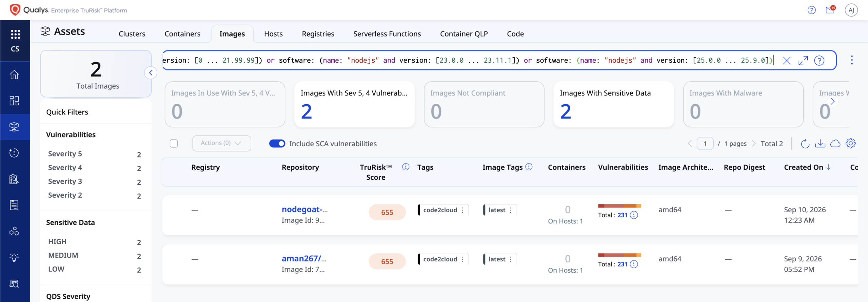868x302 pixels.
Task: Collapse the left filter panel
Action: [x=151, y=73]
